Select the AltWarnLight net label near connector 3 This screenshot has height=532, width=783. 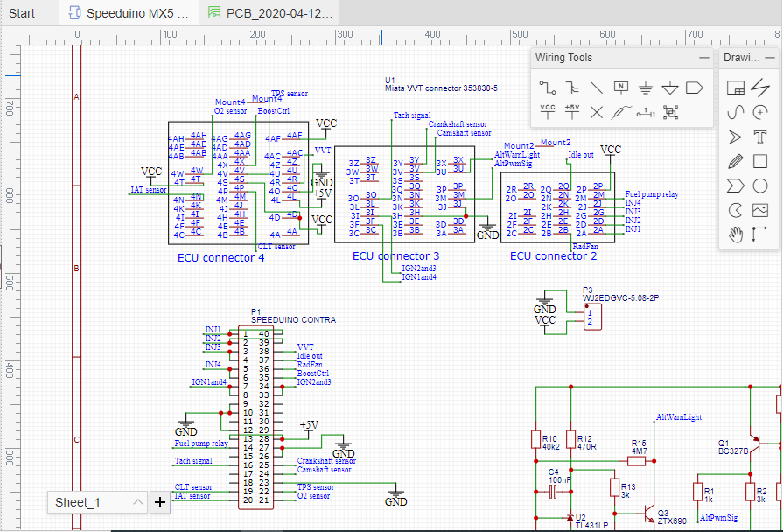517,155
